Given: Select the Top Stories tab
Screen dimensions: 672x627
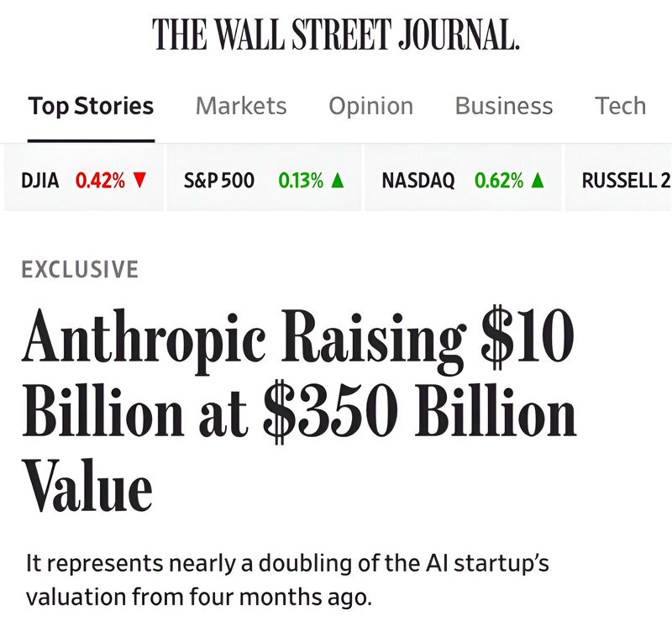Looking at the screenshot, I should 91,106.
